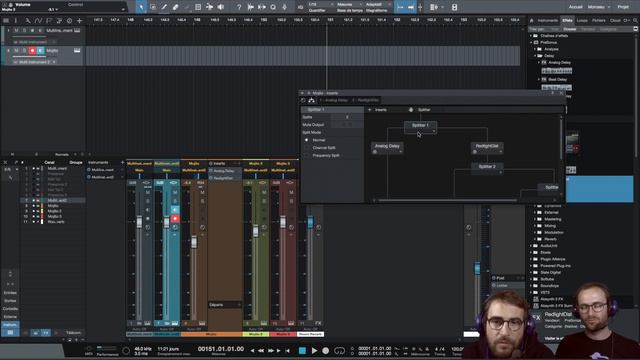Click the Splitter 2 node

tap(487, 168)
